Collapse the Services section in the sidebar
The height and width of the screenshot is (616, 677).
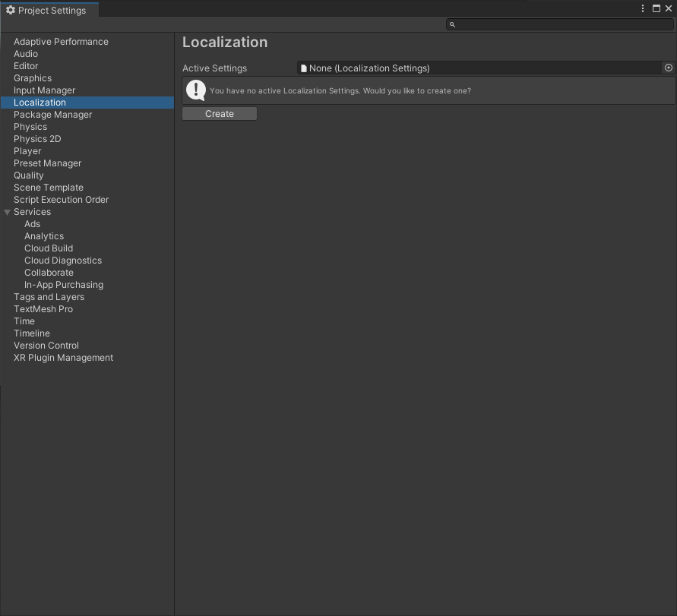7,211
